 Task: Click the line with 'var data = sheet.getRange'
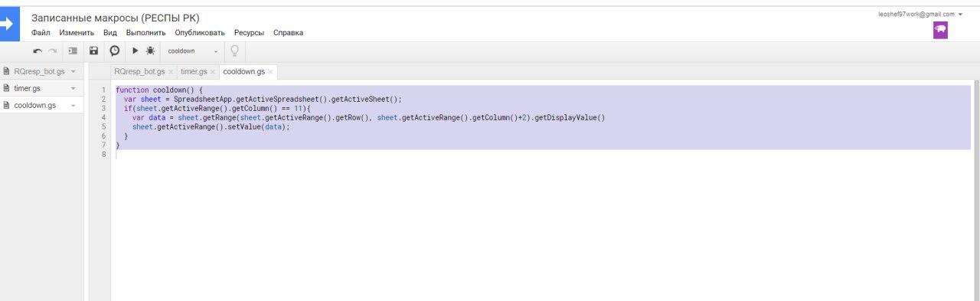368,117
